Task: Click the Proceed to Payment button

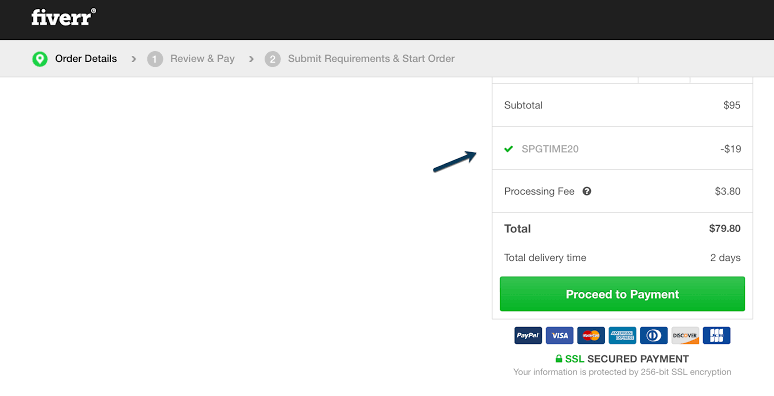Action: pos(622,294)
